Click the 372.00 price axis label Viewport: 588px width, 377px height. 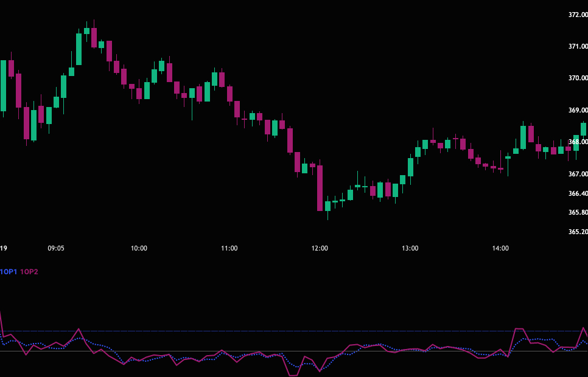(x=578, y=15)
